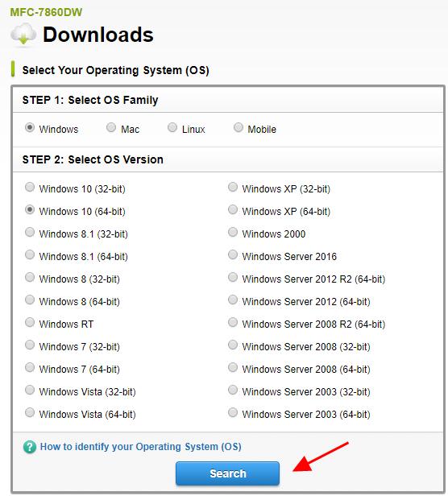Choose Windows XP (64-bit) version
Image resolution: width=448 pixels, height=496 pixels.
tap(233, 209)
